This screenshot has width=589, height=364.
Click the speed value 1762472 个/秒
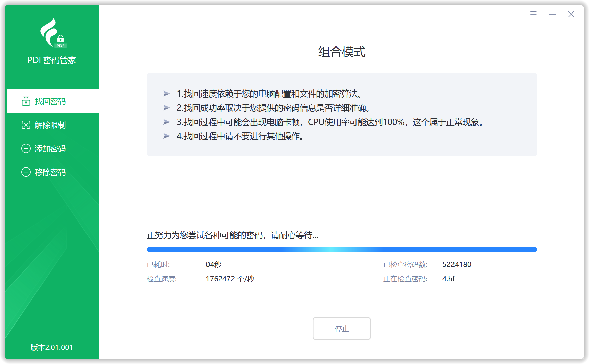(x=230, y=279)
